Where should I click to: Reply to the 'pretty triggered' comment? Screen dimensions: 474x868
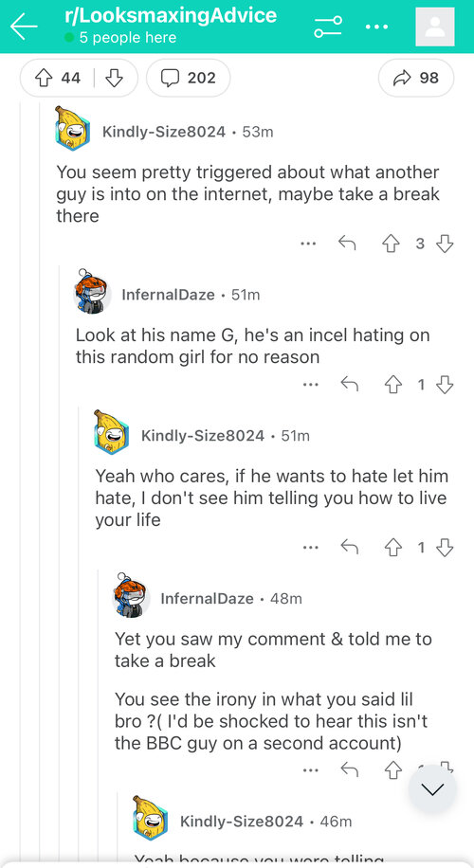(x=347, y=244)
